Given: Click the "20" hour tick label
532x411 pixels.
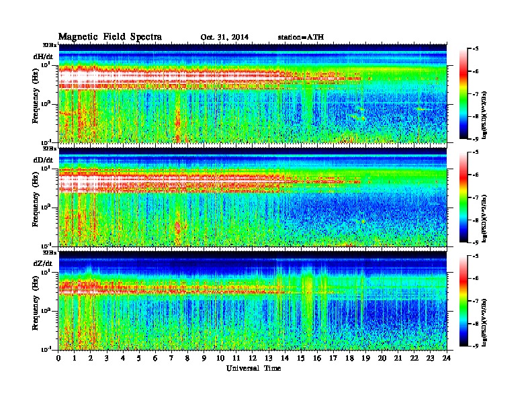Looking at the screenshot, I should pos(382,358).
